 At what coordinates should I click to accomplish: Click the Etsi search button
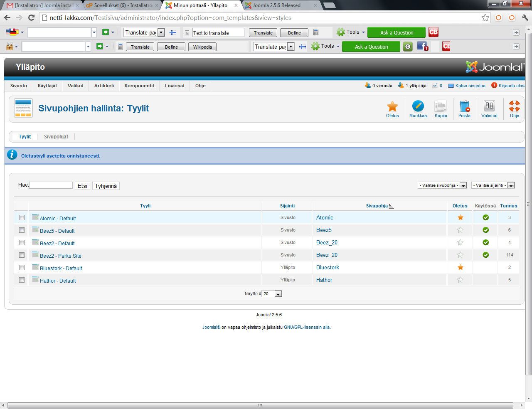point(82,186)
